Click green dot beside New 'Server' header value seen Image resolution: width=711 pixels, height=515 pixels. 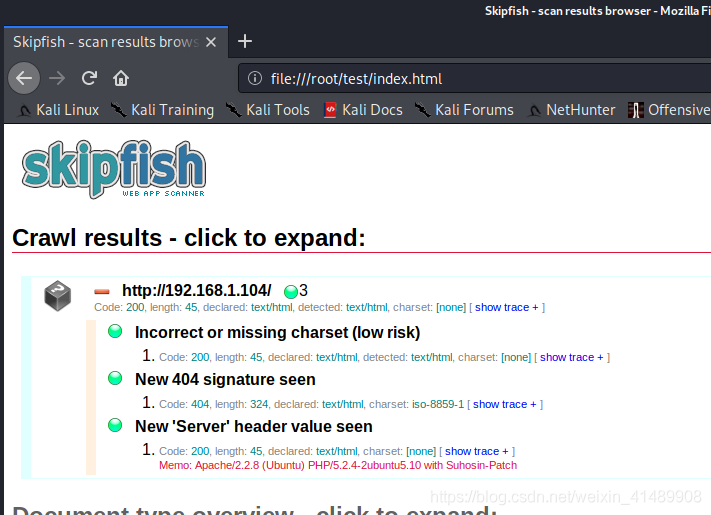(x=115, y=425)
